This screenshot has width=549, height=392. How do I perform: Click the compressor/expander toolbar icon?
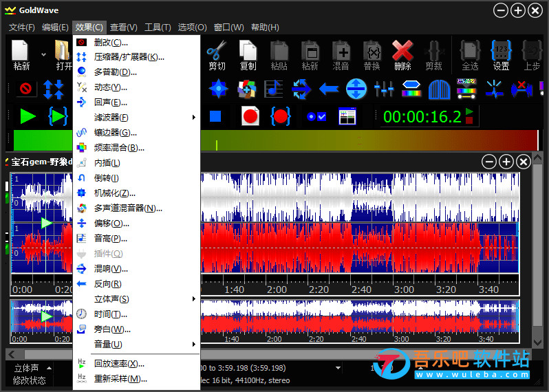[x=53, y=89]
